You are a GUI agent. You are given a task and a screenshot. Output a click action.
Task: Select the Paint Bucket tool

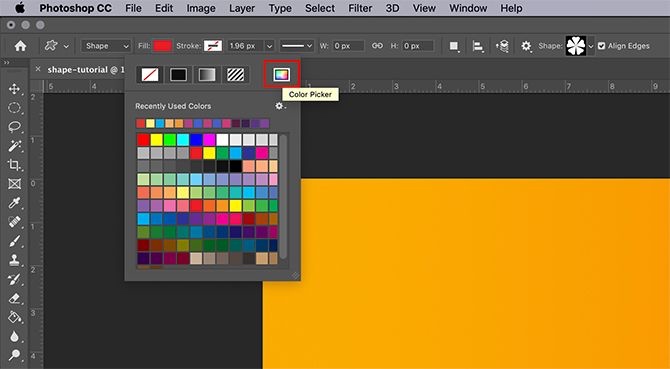[x=14, y=317]
